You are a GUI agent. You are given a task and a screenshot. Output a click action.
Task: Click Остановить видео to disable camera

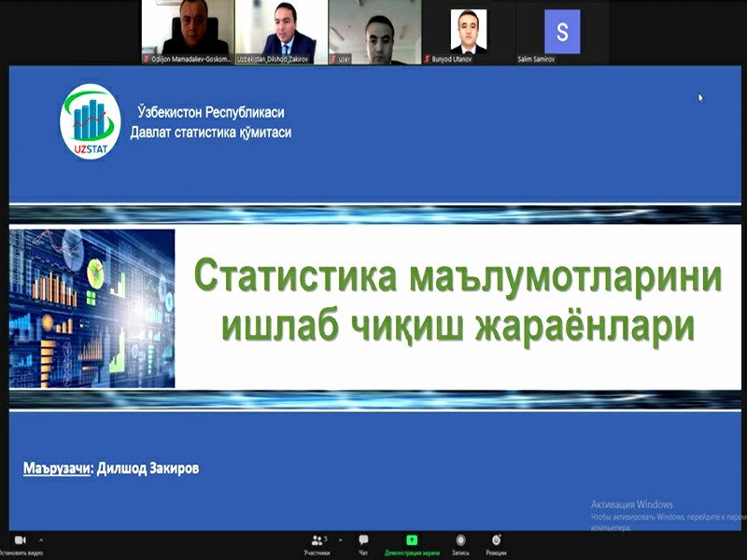(x=22, y=551)
